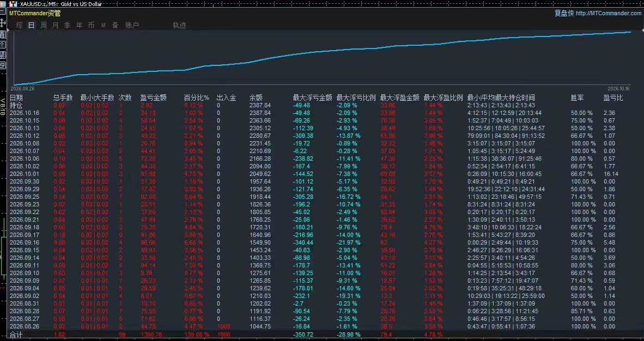644x341 pixels.
Task: Click the balance value 2049.62
Action: tap(260, 174)
